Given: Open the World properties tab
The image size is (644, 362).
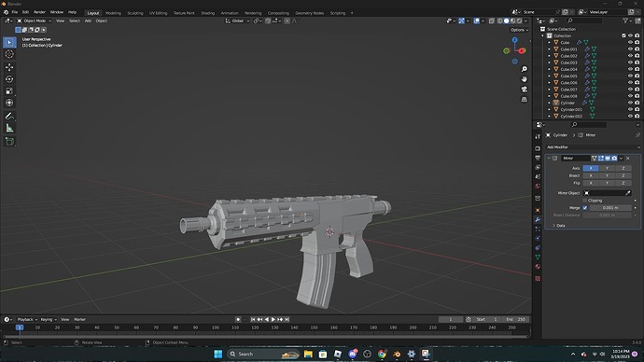Looking at the screenshot, I should click(538, 186).
